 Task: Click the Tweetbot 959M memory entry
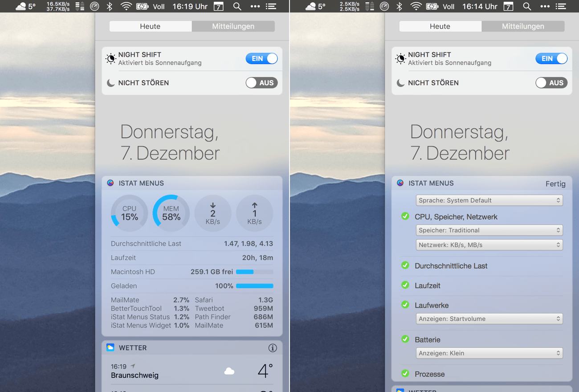(234, 309)
